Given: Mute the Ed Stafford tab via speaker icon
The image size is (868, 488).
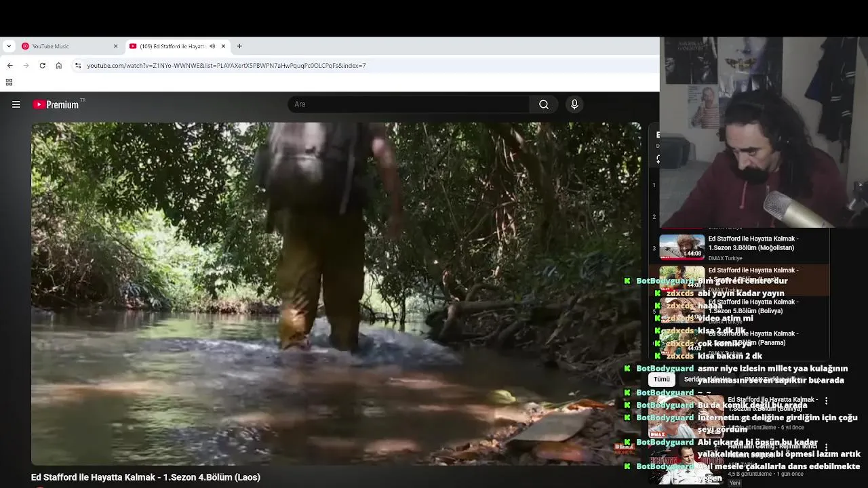Looking at the screenshot, I should click(212, 46).
